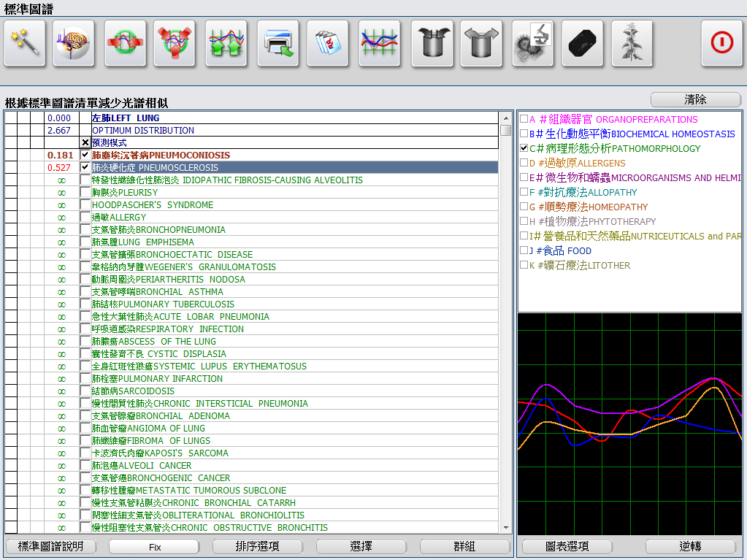Click the herb plant toolbar icon
Screen dimensions: 747x560
[x=632, y=43]
